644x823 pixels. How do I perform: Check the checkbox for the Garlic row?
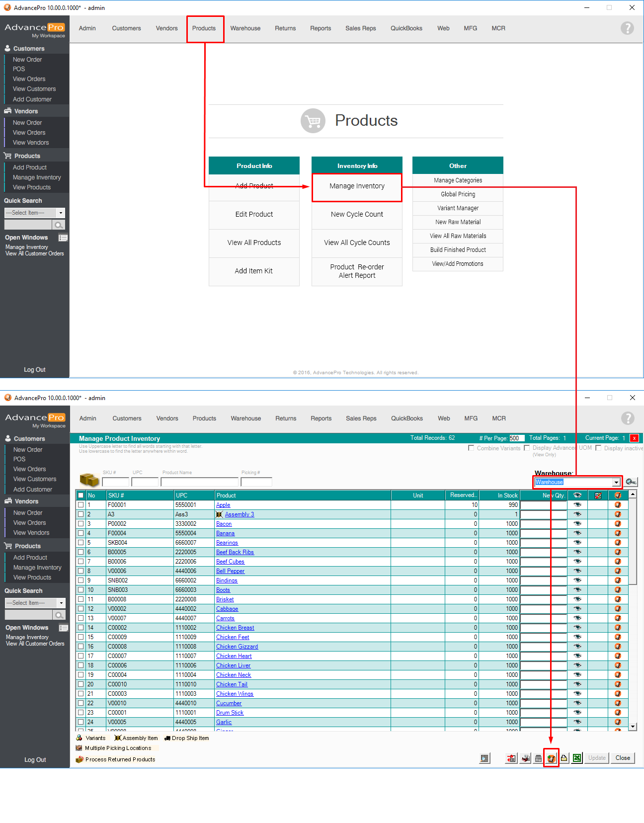pyautogui.click(x=80, y=722)
